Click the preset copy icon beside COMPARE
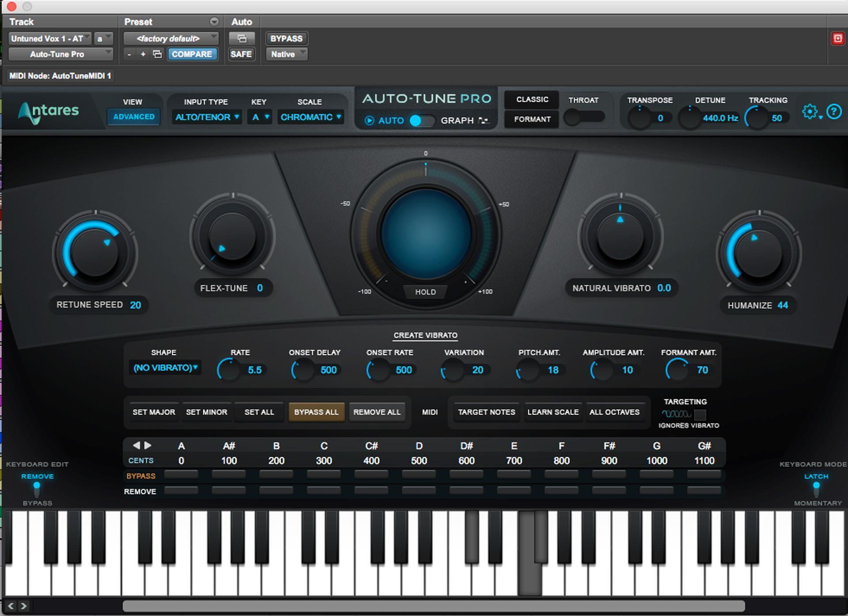 tap(157, 54)
